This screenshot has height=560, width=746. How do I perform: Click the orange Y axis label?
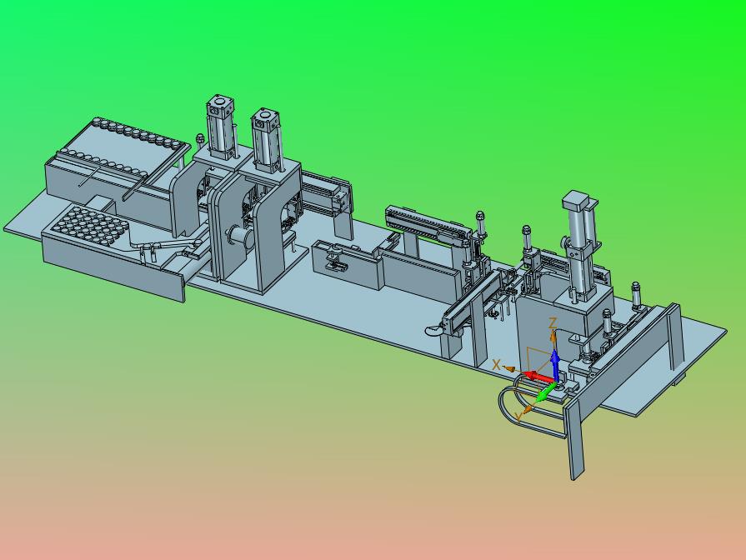click(x=519, y=417)
